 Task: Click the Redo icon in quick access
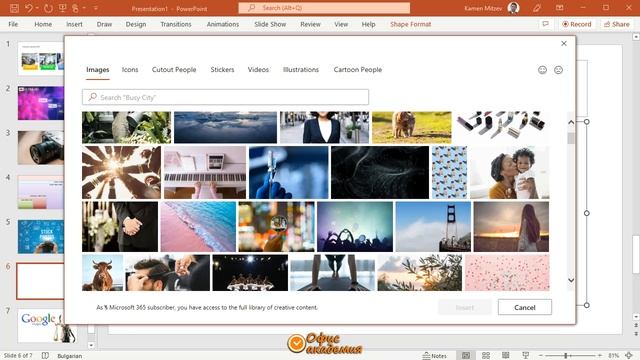coord(48,8)
